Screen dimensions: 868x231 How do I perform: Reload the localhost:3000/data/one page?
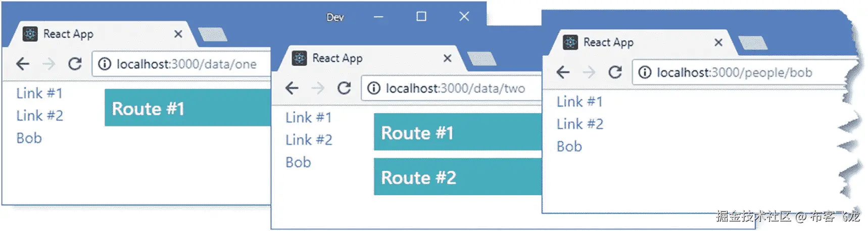click(x=75, y=64)
